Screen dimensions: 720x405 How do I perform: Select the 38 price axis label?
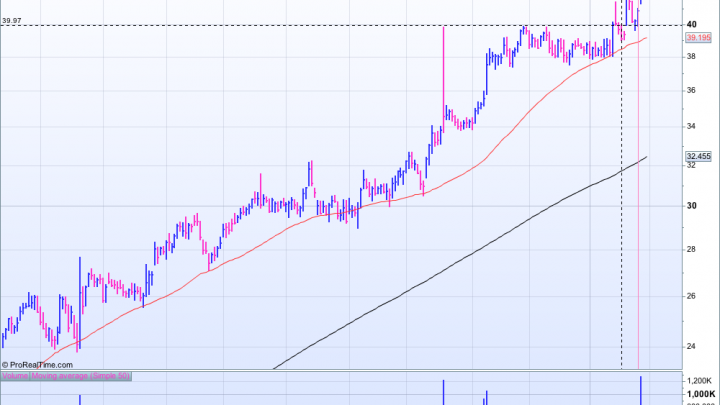pos(692,56)
